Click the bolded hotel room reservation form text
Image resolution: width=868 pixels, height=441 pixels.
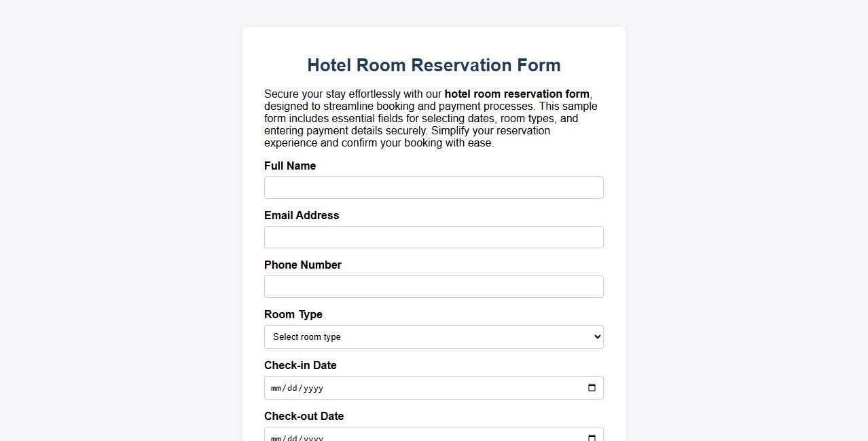click(x=517, y=94)
